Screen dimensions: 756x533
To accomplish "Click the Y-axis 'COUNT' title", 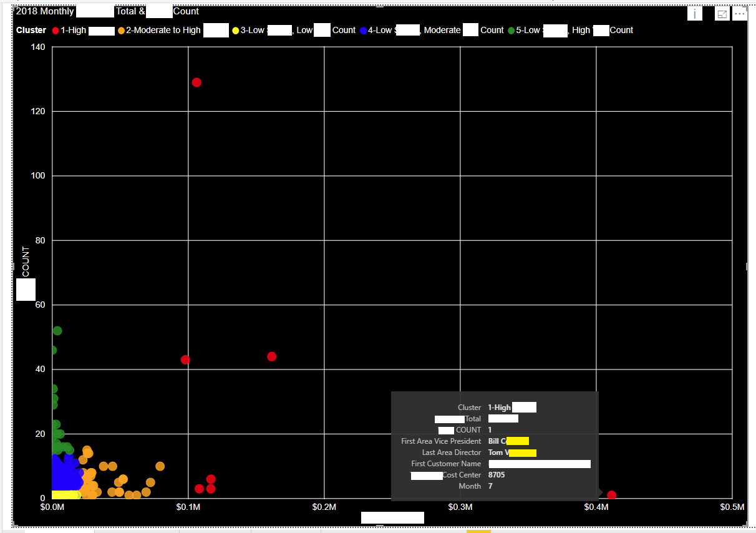I will (x=26, y=262).
